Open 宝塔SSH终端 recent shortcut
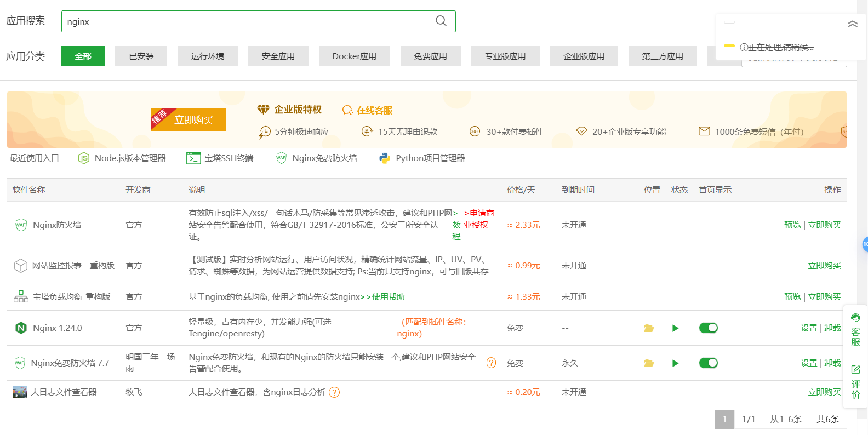This screenshot has height=435, width=868. (x=220, y=158)
